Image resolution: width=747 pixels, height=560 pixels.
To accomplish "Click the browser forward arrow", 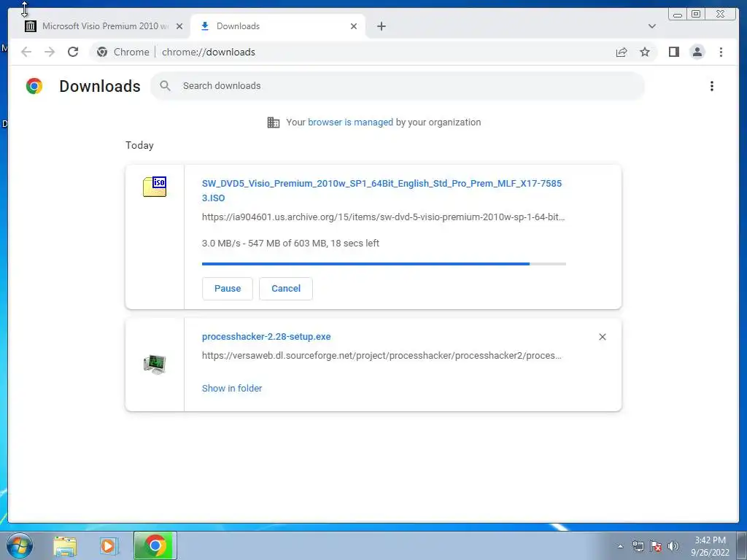I will 50,52.
